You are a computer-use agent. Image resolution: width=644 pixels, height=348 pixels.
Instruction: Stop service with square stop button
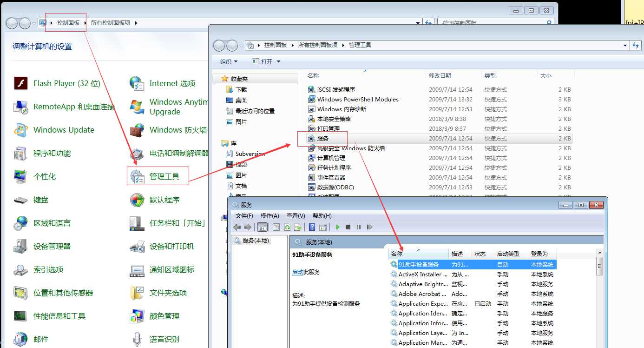pyautogui.click(x=348, y=227)
